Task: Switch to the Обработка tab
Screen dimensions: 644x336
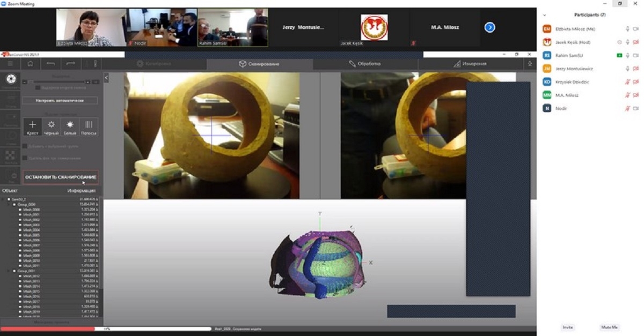Action: (365, 64)
